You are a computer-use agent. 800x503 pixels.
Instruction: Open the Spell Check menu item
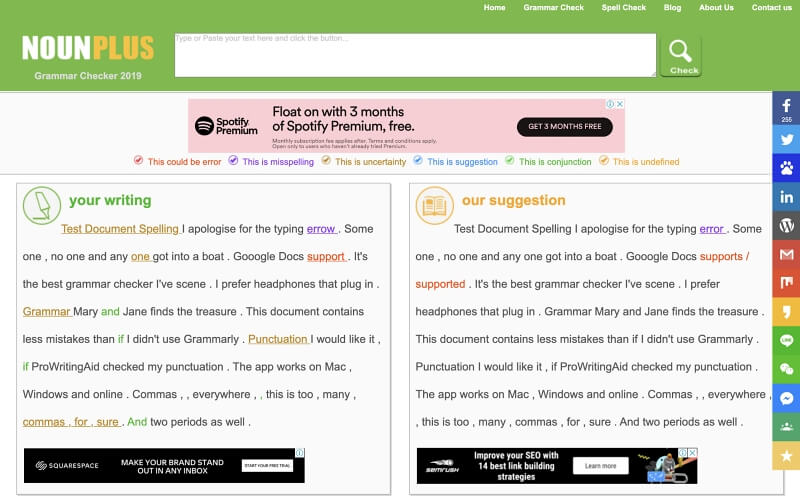coord(623,8)
